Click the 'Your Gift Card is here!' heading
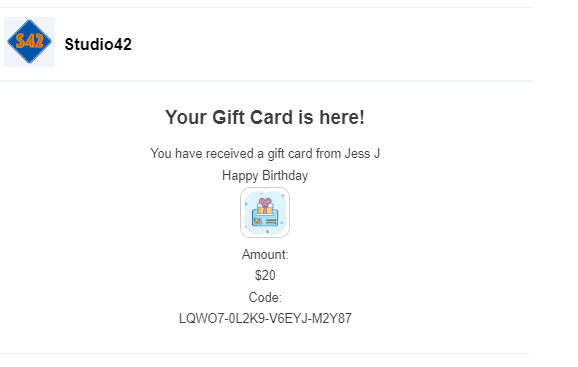This screenshot has width=578, height=367. coord(265,117)
